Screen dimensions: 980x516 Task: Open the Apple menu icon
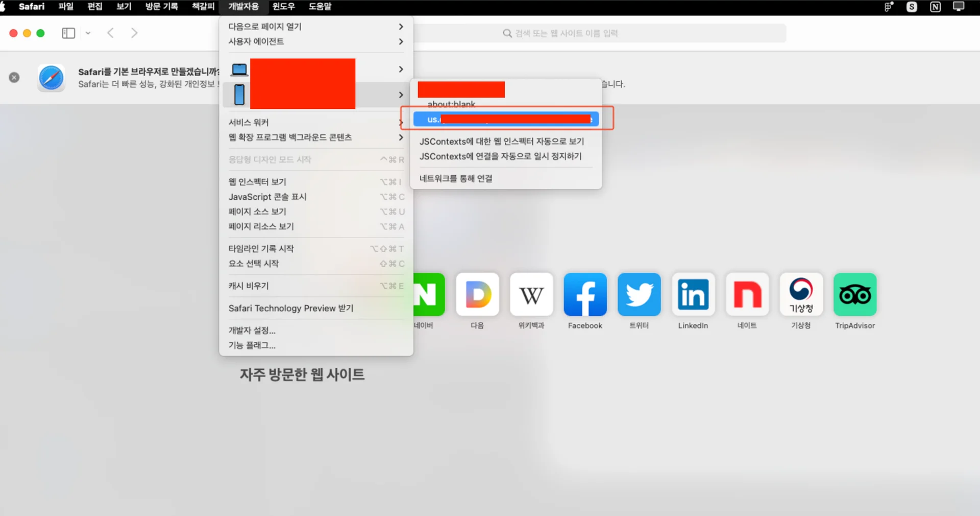pyautogui.click(x=3, y=7)
